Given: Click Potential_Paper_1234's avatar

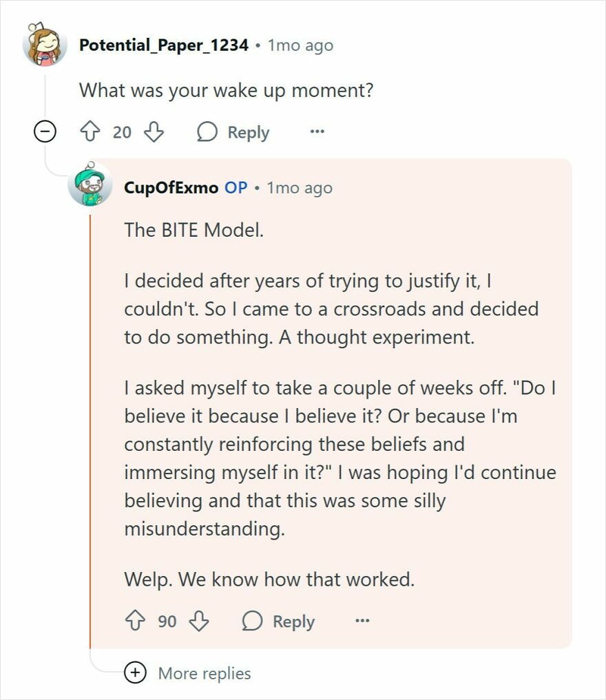Looking at the screenshot, I should tap(43, 45).
